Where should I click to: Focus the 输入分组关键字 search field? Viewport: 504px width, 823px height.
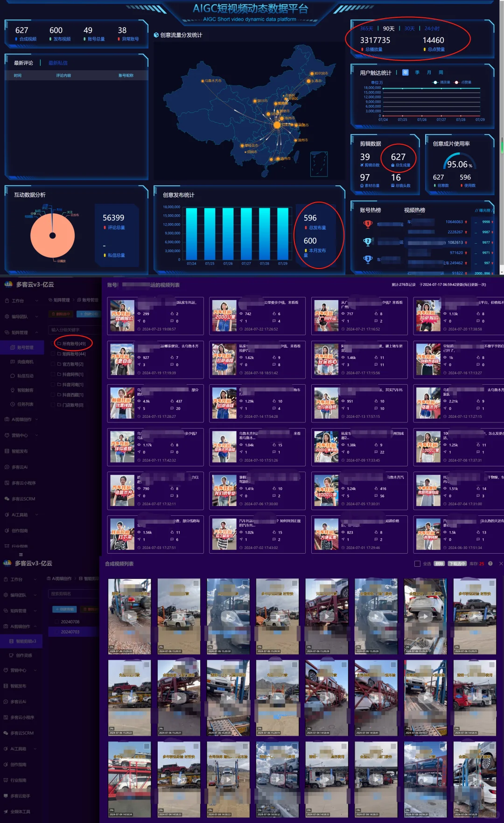tap(75, 330)
